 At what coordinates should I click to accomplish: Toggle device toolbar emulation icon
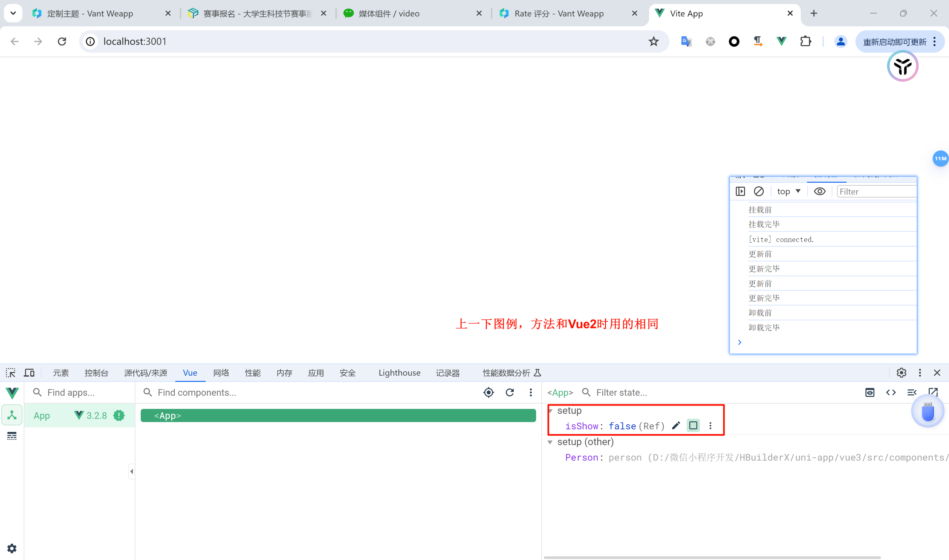[x=29, y=373]
